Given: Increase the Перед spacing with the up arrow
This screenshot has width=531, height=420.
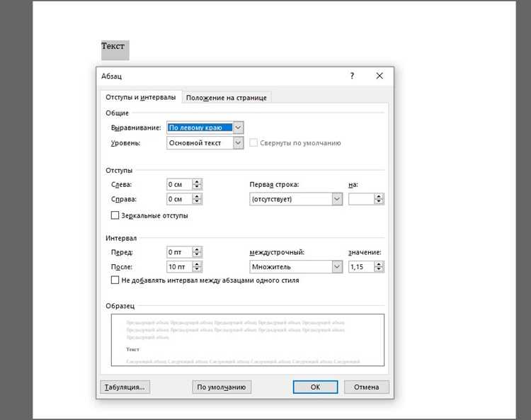Looking at the screenshot, I should [197, 249].
